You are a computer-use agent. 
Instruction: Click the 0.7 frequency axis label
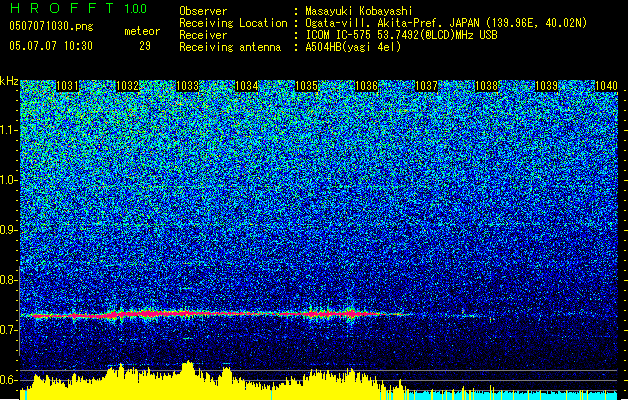click(x=8, y=330)
